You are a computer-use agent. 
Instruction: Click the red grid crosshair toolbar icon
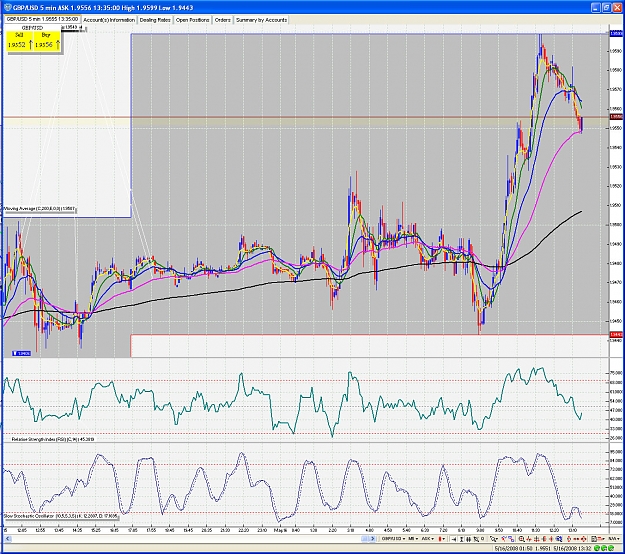[536, 539]
